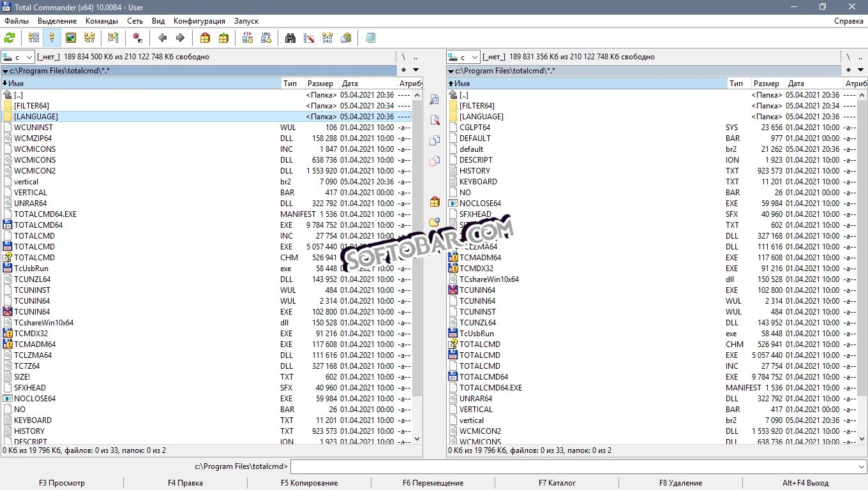Select [FILTER64] folder in left panel
The image size is (868, 490).
point(206,106)
